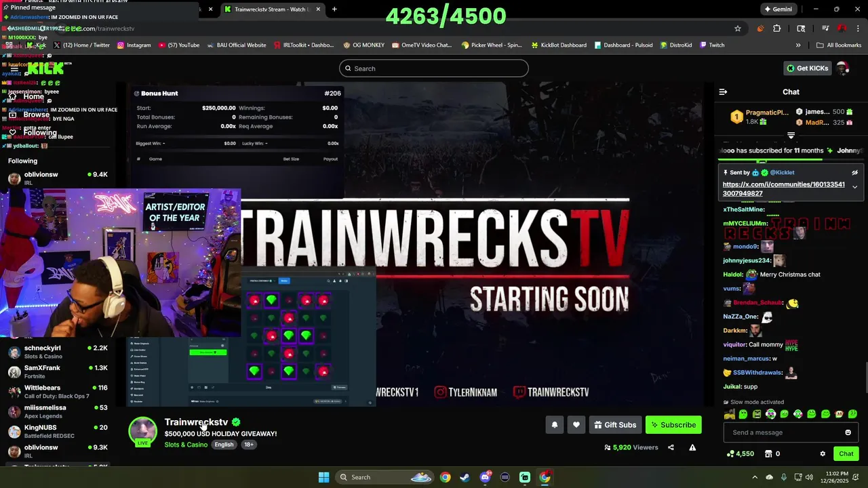Open the Slots & Casino category link
The width and height of the screenshot is (868, 488).
tap(186, 445)
